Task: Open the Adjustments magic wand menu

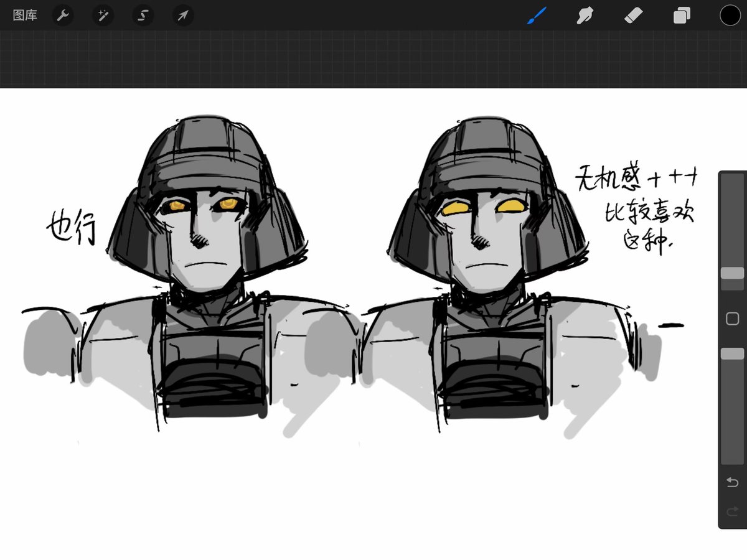Action: [103, 16]
